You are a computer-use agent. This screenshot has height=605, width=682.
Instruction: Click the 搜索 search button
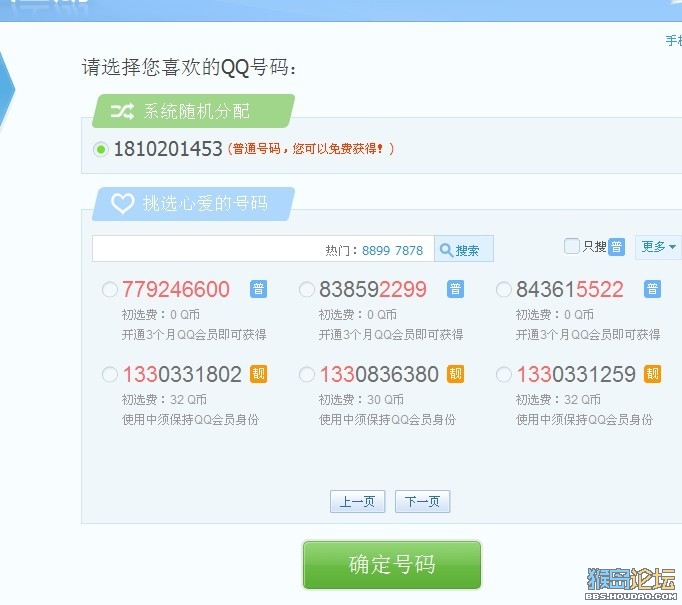pos(464,249)
